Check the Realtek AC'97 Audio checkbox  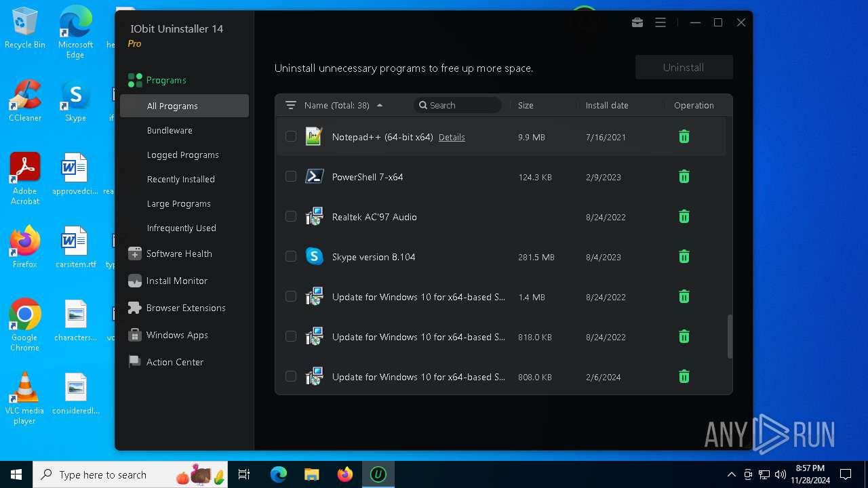[291, 216]
